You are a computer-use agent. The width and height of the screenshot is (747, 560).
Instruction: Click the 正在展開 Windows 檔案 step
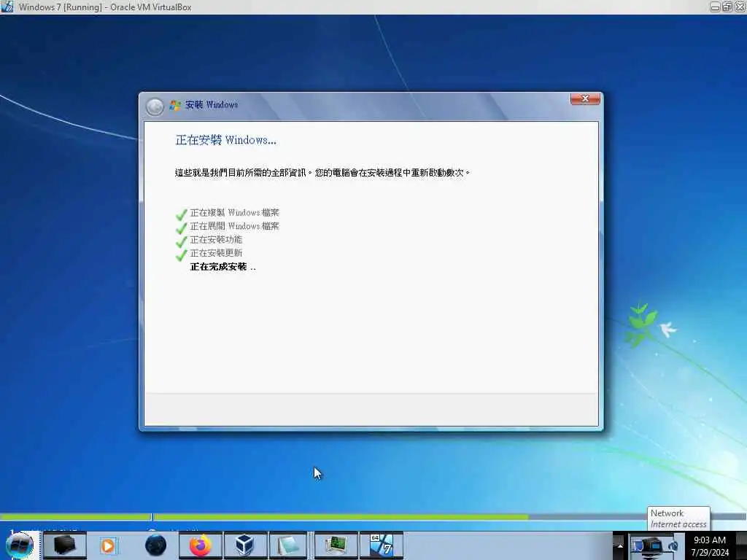[x=234, y=226]
